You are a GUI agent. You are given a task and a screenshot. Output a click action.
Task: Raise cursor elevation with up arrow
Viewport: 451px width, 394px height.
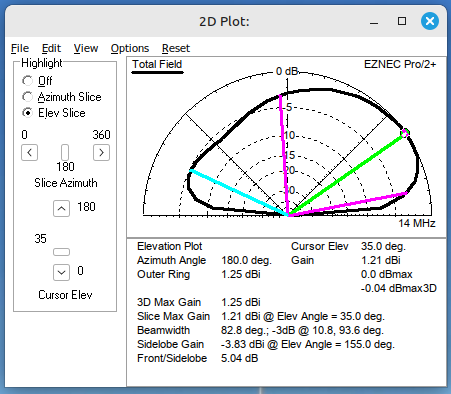61,208
